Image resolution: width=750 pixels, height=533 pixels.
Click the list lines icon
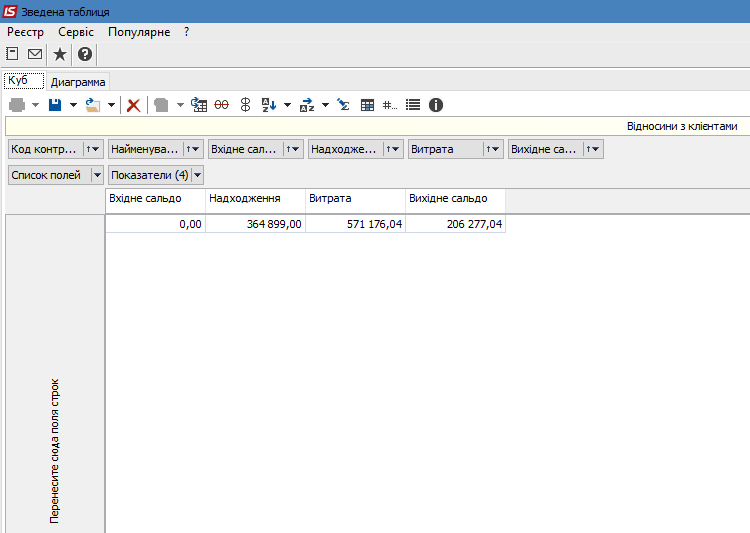413,105
